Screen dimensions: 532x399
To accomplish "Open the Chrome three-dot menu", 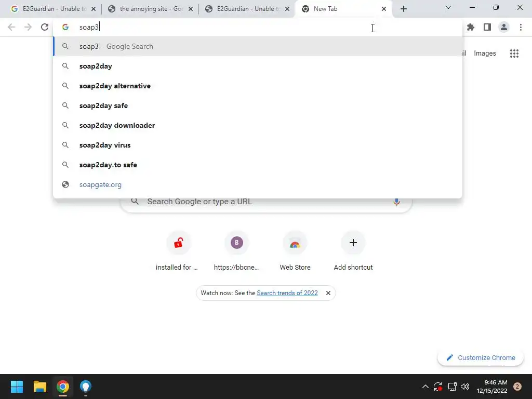I will [x=521, y=27].
